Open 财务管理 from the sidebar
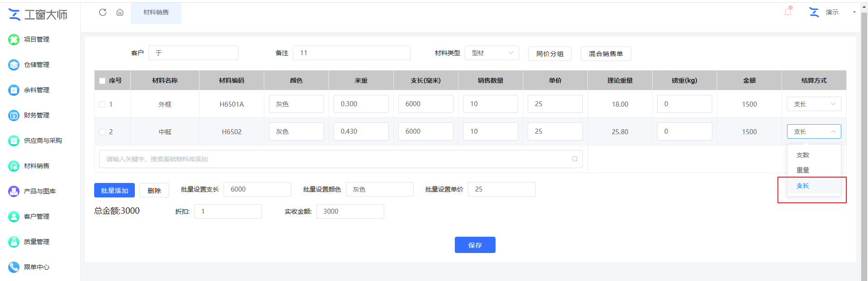868x281 pixels. [x=36, y=115]
